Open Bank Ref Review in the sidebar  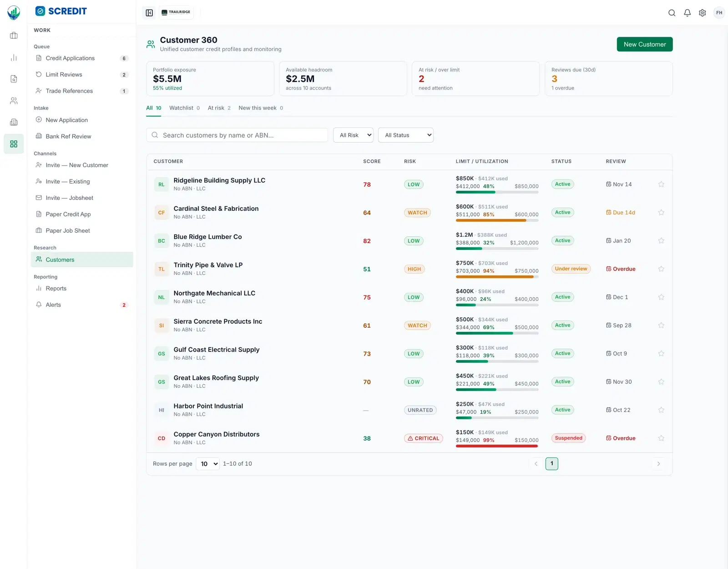click(82, 137)
